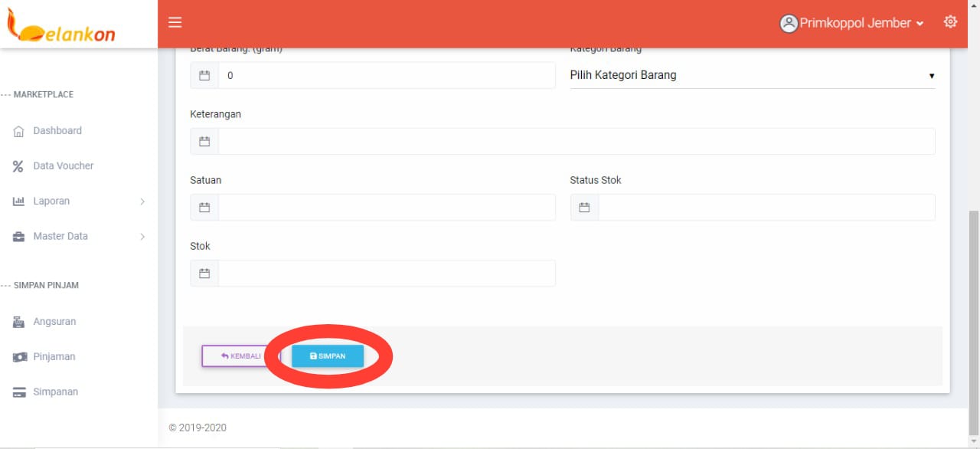The width and height of the screenshot is (980, 449).
Task: Click the Master Data briefcase icon
Action: pyautogui.click(x=19, y=237)
